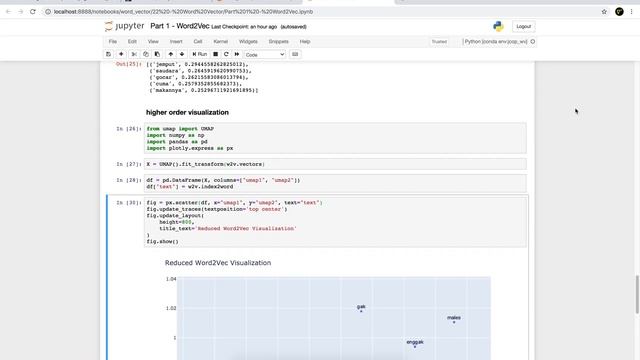640x360 pixels.
Task: Click the 'enggak' data point in plot
Action: pos(415,347)
